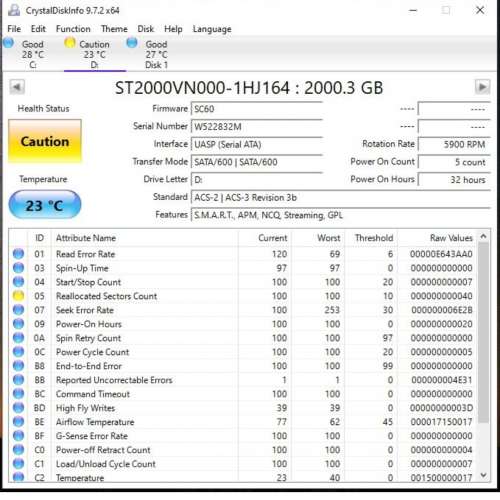Click the Power On Count value 5 count
This screenshot has width=500, height=500.
click(454, 162)
